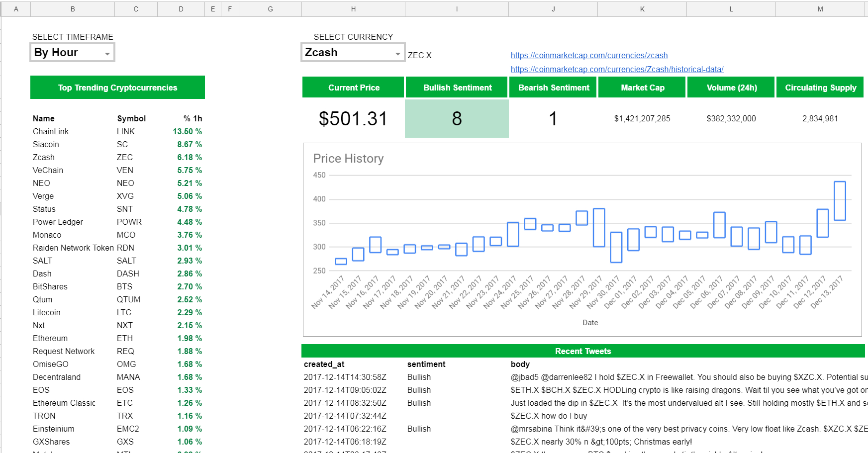The image size is (868, 453).
Task: Select column B header
Action: (x=73, y=9)
